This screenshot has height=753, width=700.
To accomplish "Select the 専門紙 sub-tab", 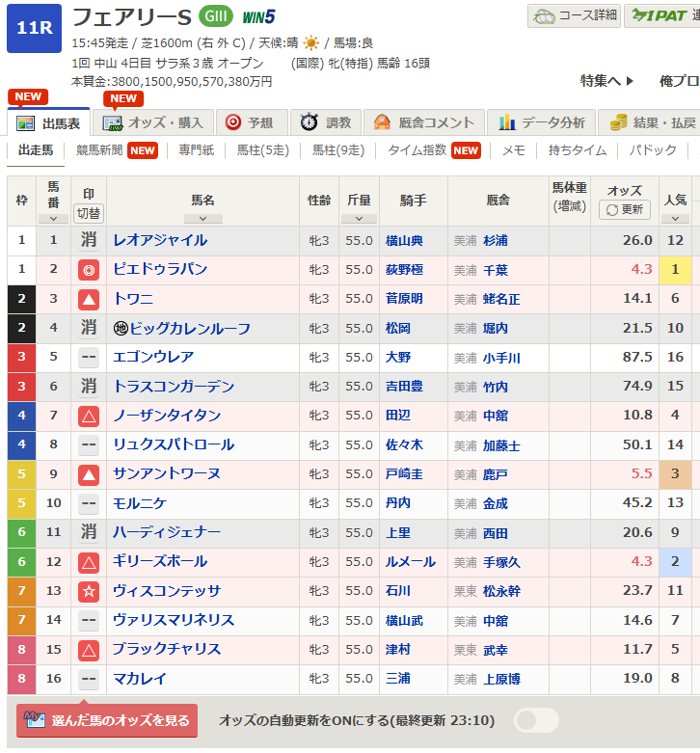I will coord(197,150).
